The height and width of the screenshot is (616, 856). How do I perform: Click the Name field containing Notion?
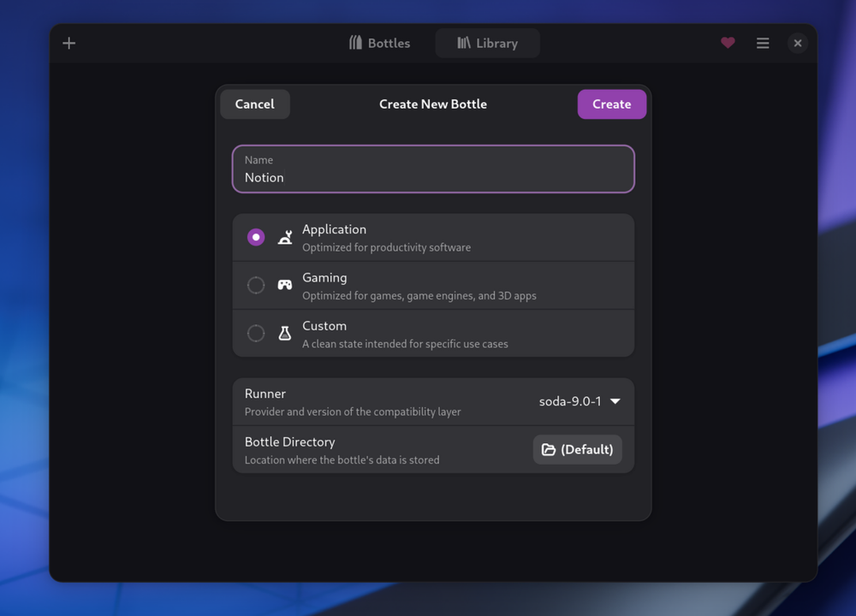(433, 169)
